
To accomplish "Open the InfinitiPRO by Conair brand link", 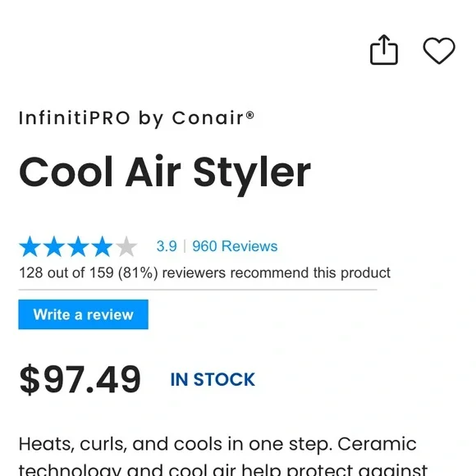I will pos(136,118).
